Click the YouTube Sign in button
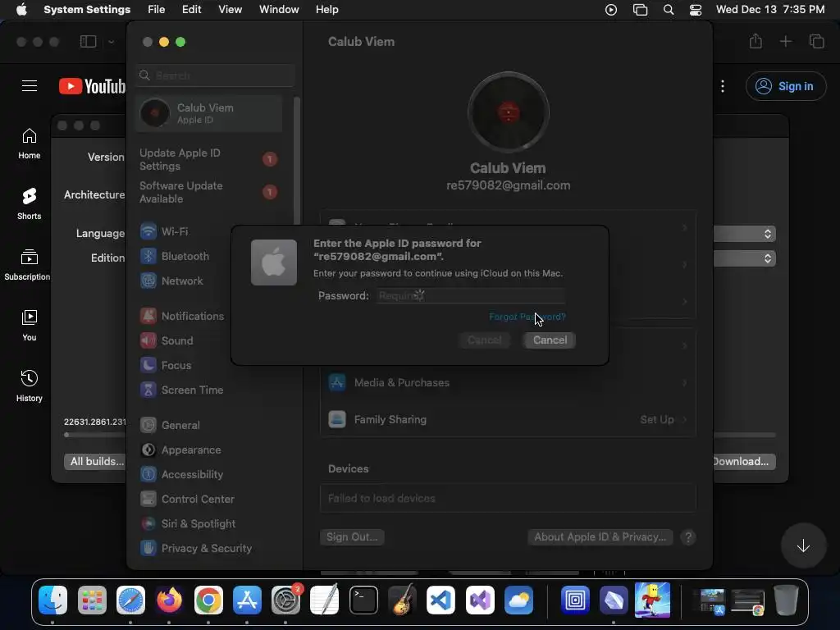This screenshot has height=630, width=840. tap(785, 86)
